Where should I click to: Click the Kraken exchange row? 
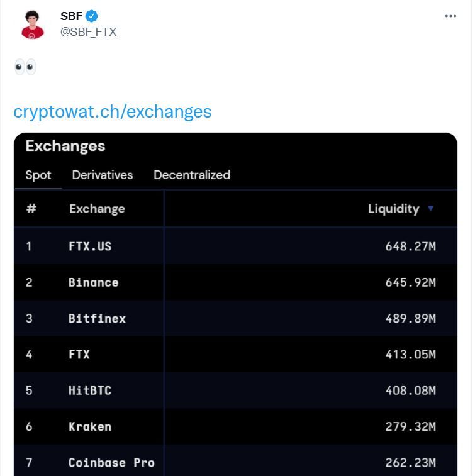point(90,426)
